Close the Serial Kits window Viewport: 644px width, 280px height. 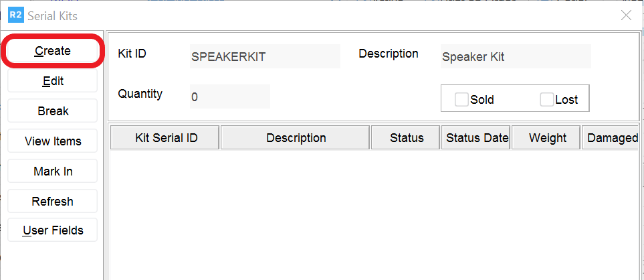pos(626,15)
